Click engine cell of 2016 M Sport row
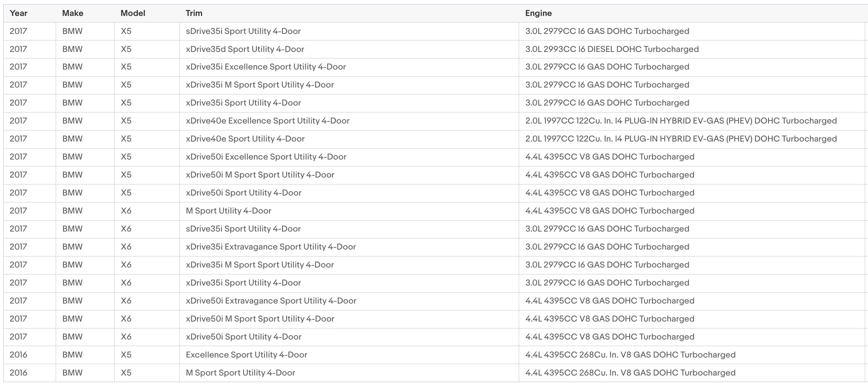Screen dimensions: 868x387 tap(692, 373)
